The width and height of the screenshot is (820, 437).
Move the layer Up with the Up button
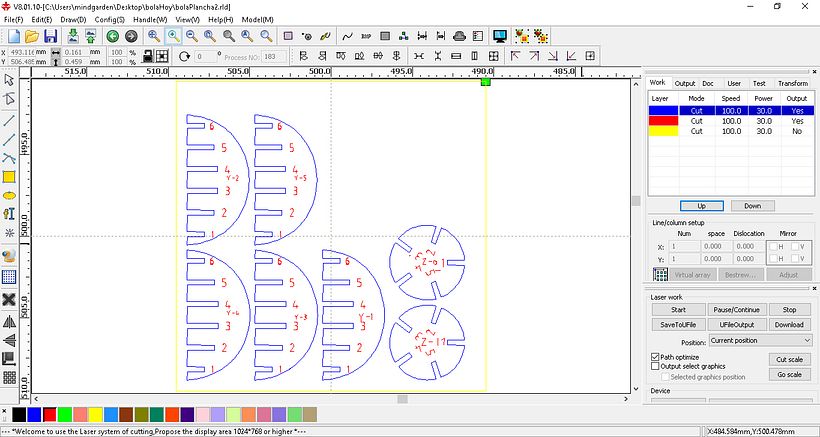point(702,206)
